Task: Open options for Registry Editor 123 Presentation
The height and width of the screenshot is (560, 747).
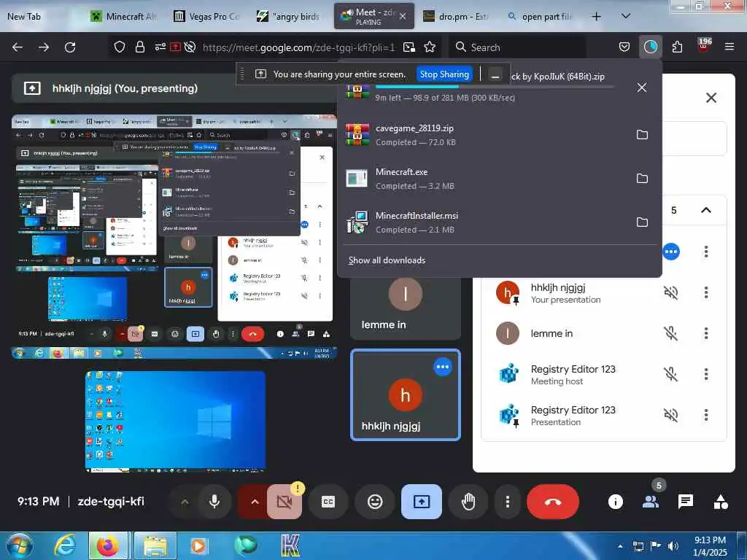Action: click(706, 415)
